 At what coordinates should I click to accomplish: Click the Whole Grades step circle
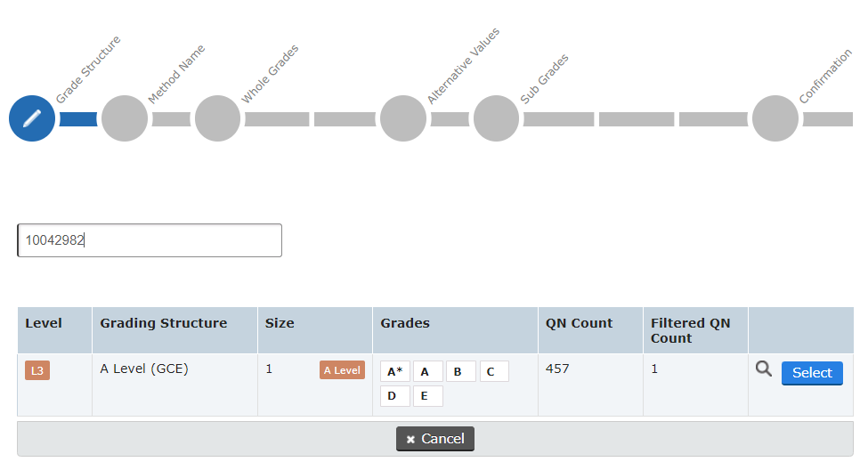click(x=217, y=118)
